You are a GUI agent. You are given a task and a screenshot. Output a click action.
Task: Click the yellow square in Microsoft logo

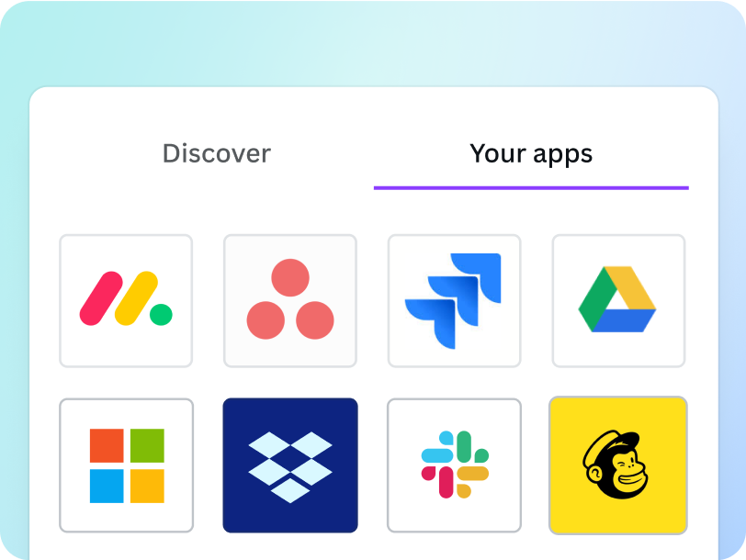pyautogui.click(x=147, y=486)
